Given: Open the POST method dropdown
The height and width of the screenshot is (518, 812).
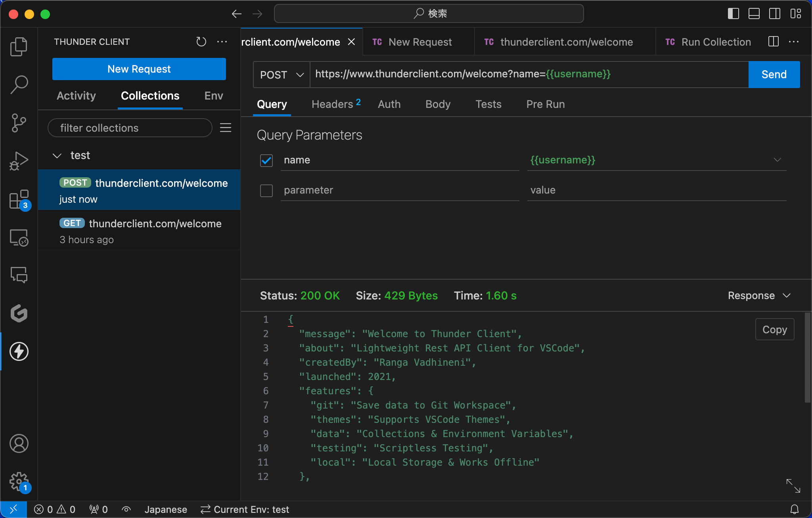Looking at the screenshot, I should coord(282,75).
